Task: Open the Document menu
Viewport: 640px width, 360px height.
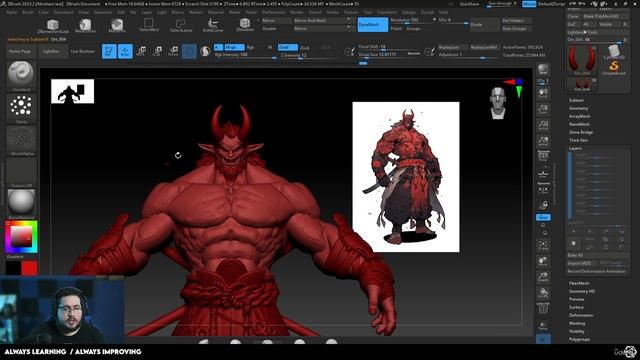Action: (63, 12)
